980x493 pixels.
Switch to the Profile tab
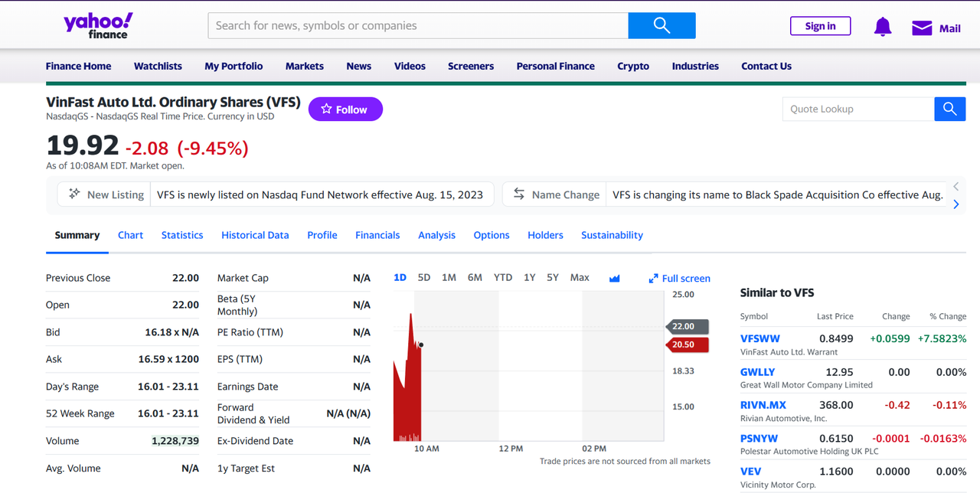point(322,235)
